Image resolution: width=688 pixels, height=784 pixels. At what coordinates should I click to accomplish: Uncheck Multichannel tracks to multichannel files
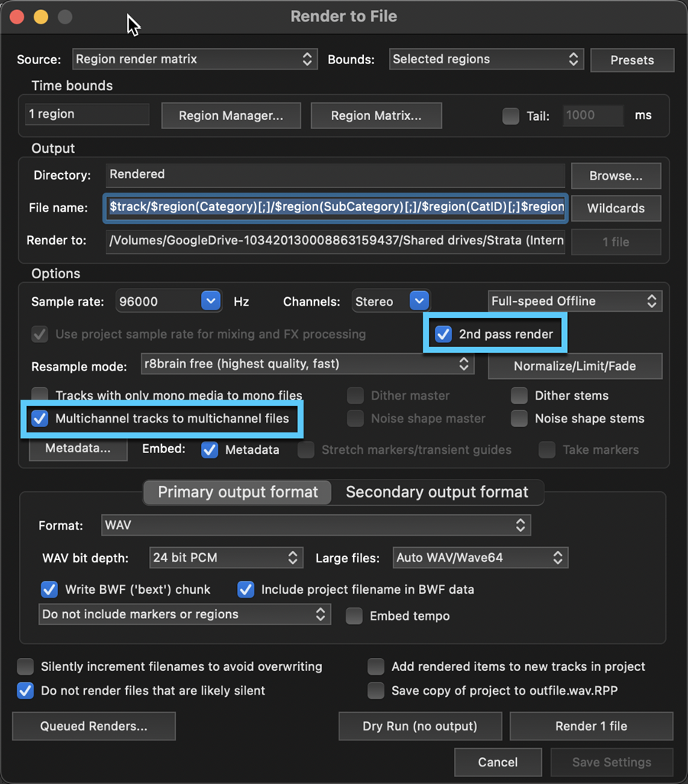(40, 419)
